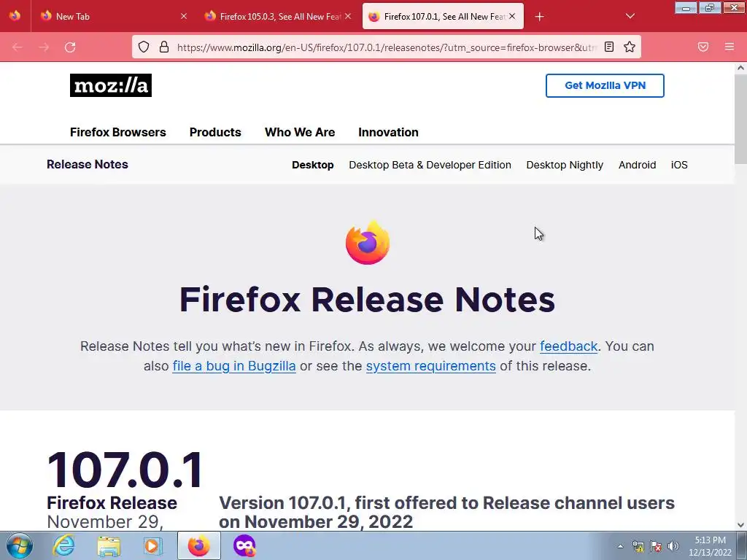Click the 107.0.1 version heading
Viewport: 747px width, 560px height.
pyautogui.click(x=125, y=470)
